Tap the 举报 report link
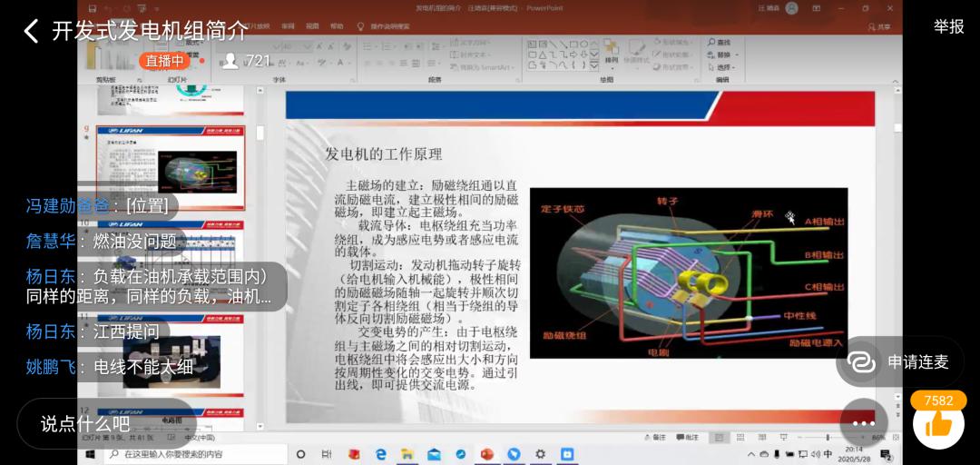This screenshot has width=980, height=465. click(948, 26)
